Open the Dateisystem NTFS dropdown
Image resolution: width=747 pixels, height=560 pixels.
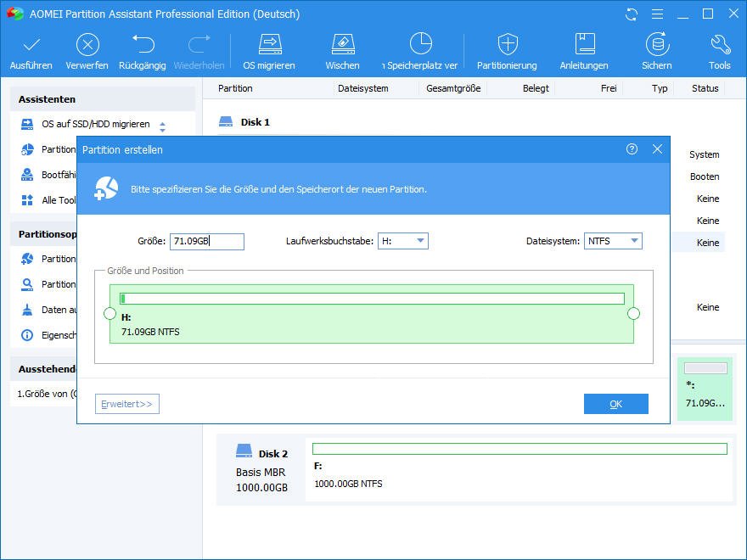613,241
